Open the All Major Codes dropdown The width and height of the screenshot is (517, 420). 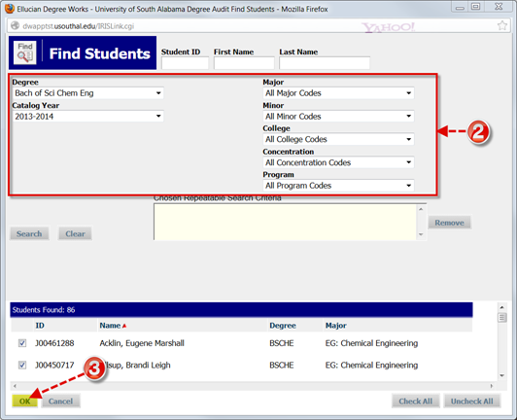pyautogui.click(x=338, y=93)
